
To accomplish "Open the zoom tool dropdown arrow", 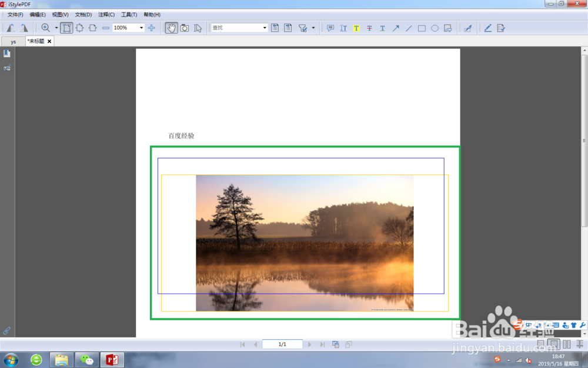I will tap(56, 28).
